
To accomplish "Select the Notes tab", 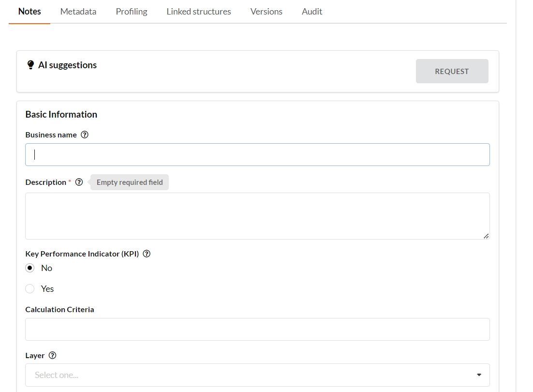I will 30,12.
